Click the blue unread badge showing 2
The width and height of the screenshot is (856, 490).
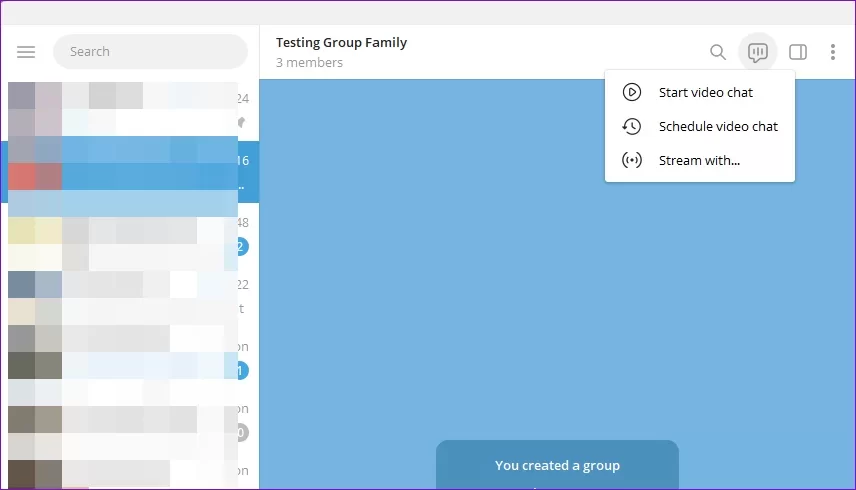point(240,247)
